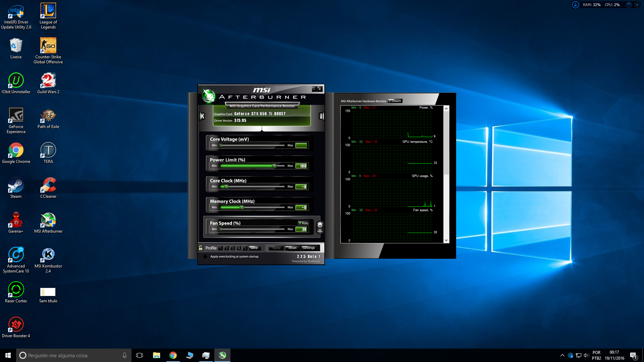Click the Core Clock value field +0

click(x=301, y=187)
